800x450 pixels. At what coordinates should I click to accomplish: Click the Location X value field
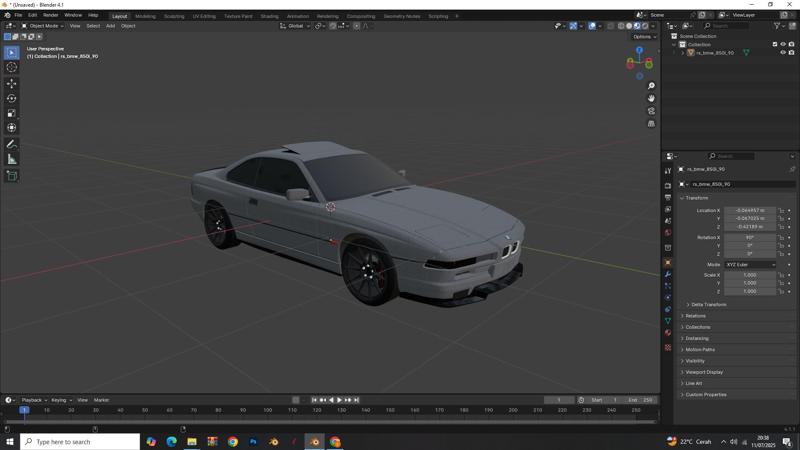[750, 210]
